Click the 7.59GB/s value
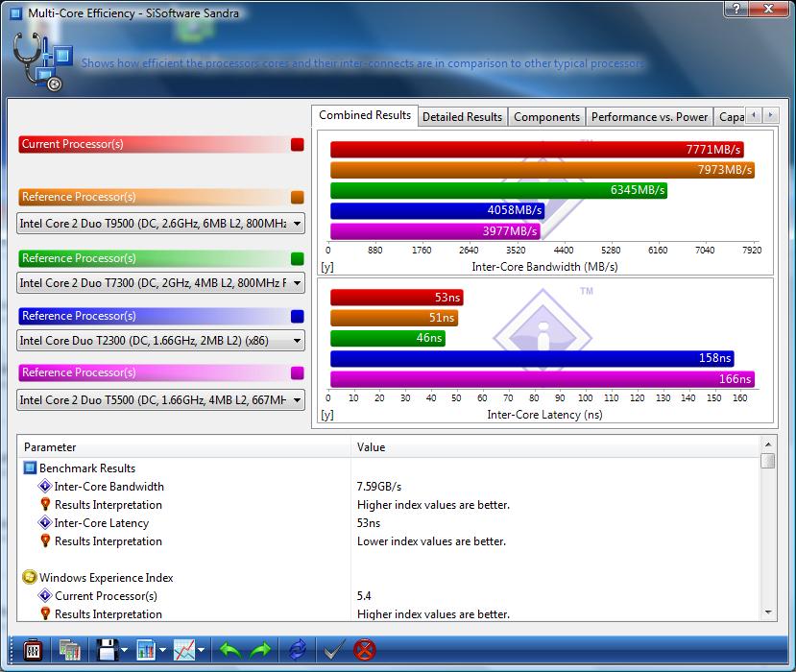Image resolution: width=796 pixels, height=672 pixels. pyautogui.click(x=378, y=487)
